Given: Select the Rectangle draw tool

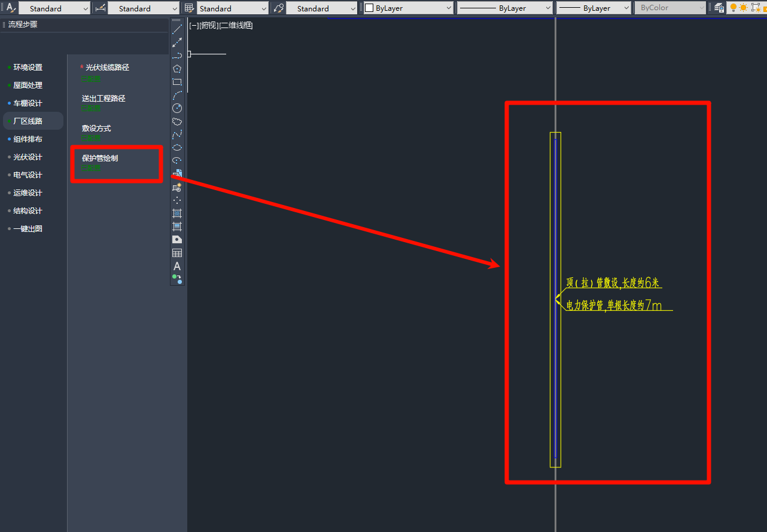Looking at the screenshot, I should (x=177, y=82).
